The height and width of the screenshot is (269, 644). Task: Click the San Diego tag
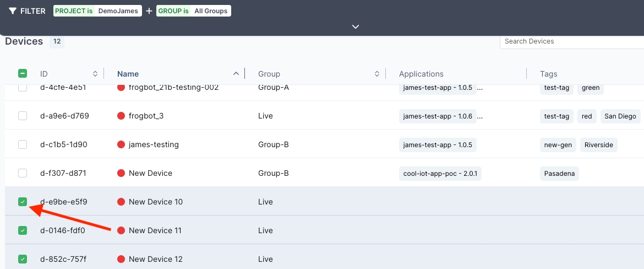coord(620,116)
